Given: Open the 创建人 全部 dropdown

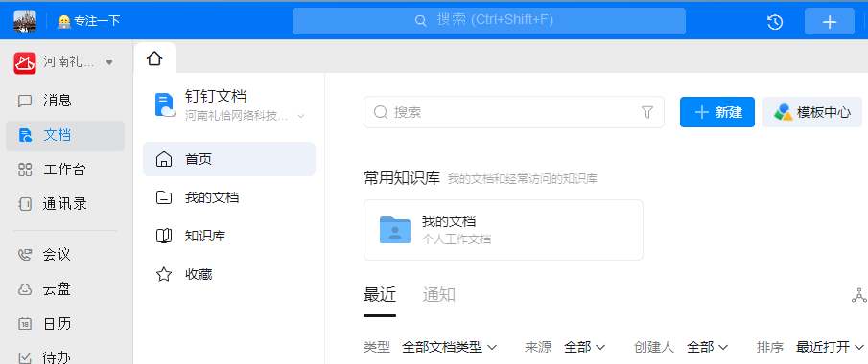Looking at the screenshot, I should click(x=708, y=348).
